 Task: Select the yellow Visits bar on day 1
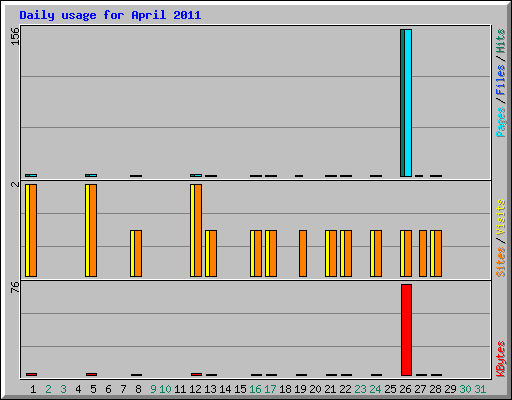click(27, 230)
